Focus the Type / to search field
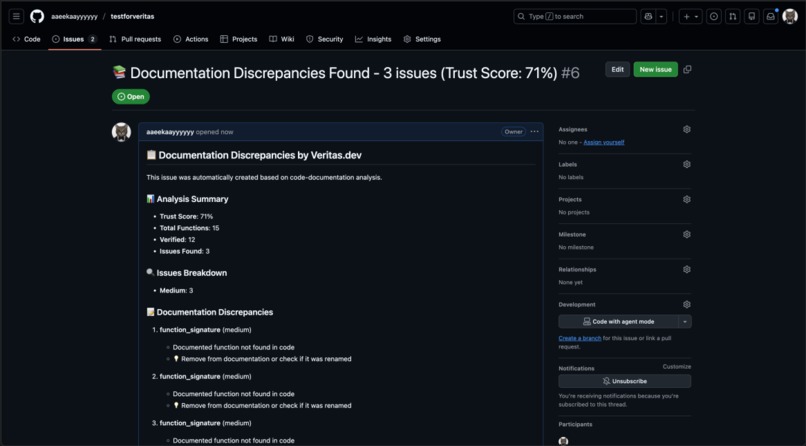Image resolution: width=806 pixels, height=446 pixels. tap(575, 16)
